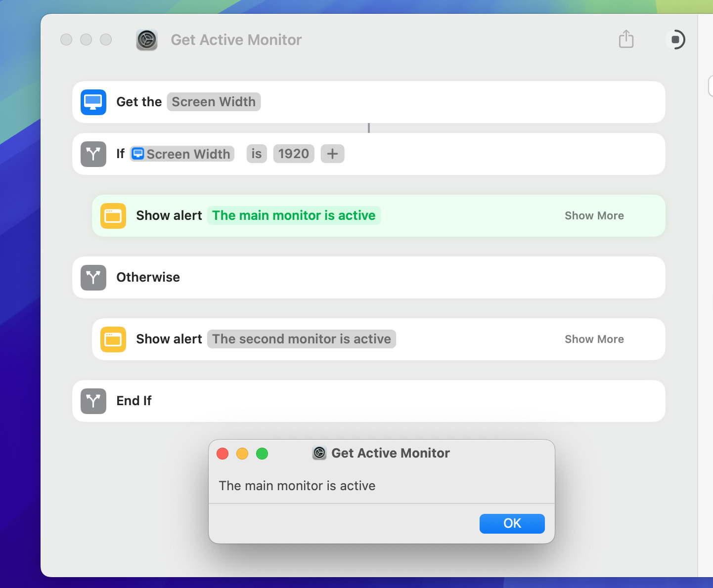Change the 'is' condition operator
The height and width of the screenshot is (588, 713).
pos(257,154)
